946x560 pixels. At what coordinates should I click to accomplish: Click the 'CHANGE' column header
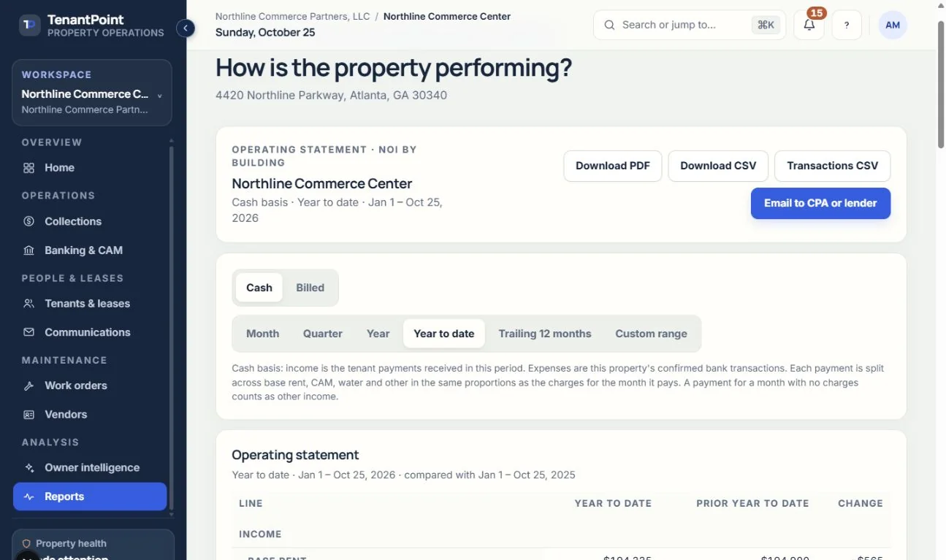click(x=861, y=504)
